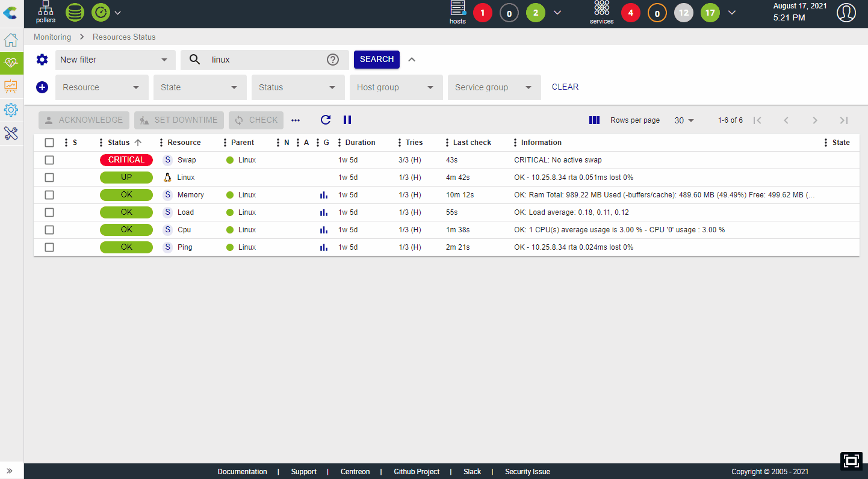View the Cpu service graph icon
868x479 pixels.
pyautogui.click(x=324, y=230)
